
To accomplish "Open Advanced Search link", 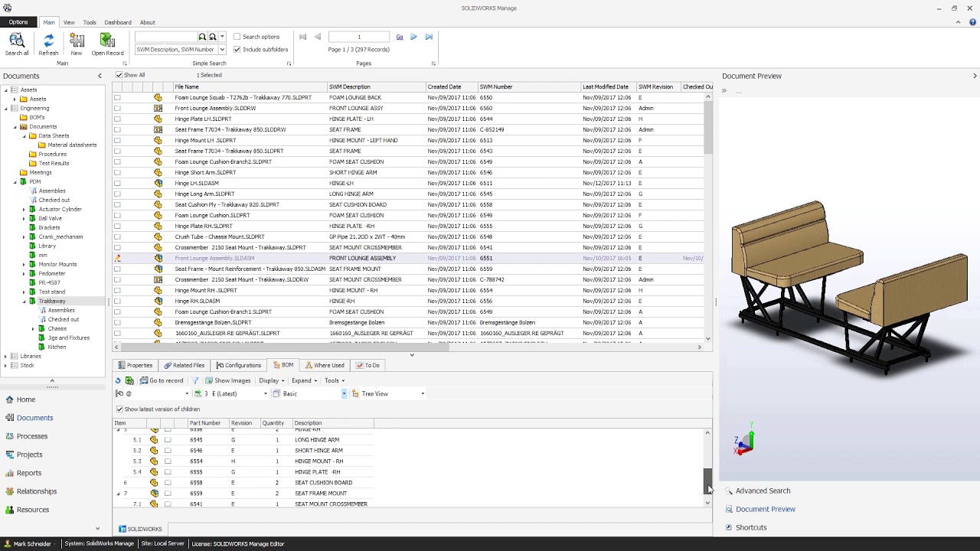I will click(x=763, y=491).
